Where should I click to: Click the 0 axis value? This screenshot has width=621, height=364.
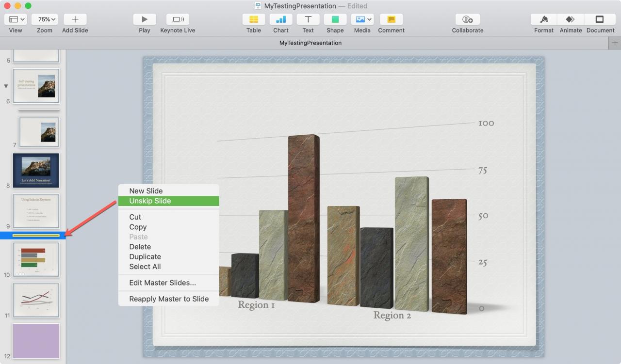click(482, 308)
